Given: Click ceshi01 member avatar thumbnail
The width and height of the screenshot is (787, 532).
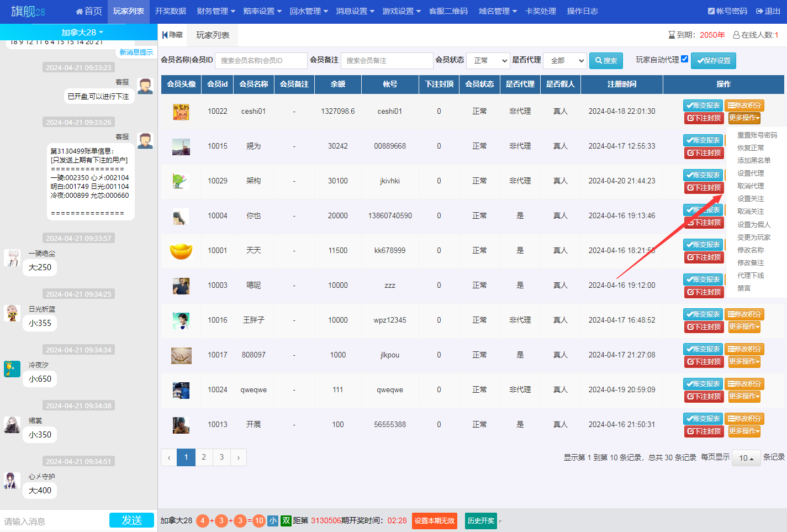Looking at the screenshot, I should [181, 112].
